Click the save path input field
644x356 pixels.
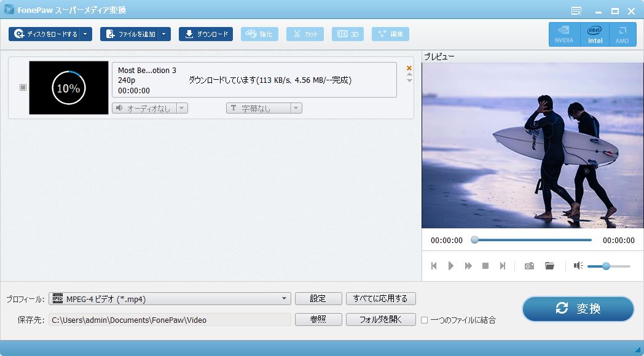coord(170,320)
